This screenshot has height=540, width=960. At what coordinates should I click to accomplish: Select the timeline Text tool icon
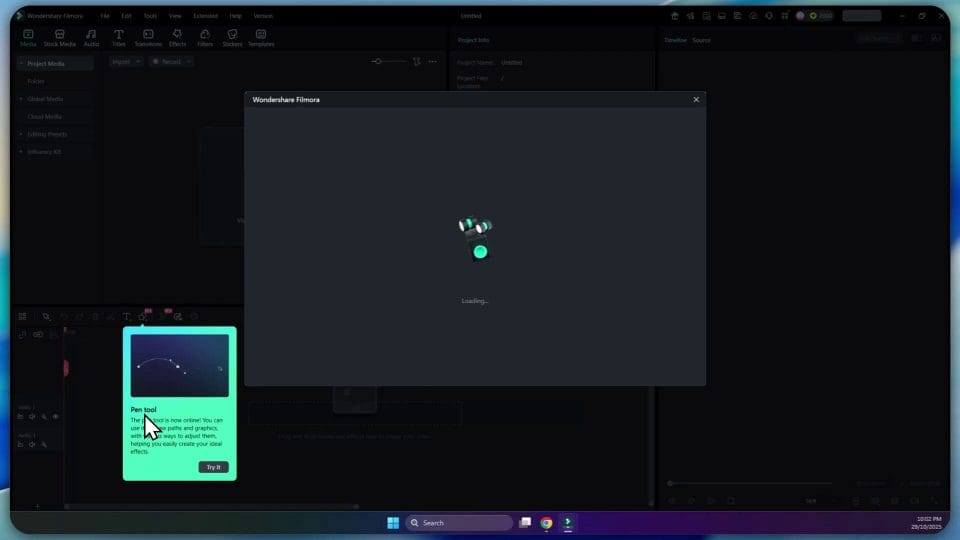[127, 317]
